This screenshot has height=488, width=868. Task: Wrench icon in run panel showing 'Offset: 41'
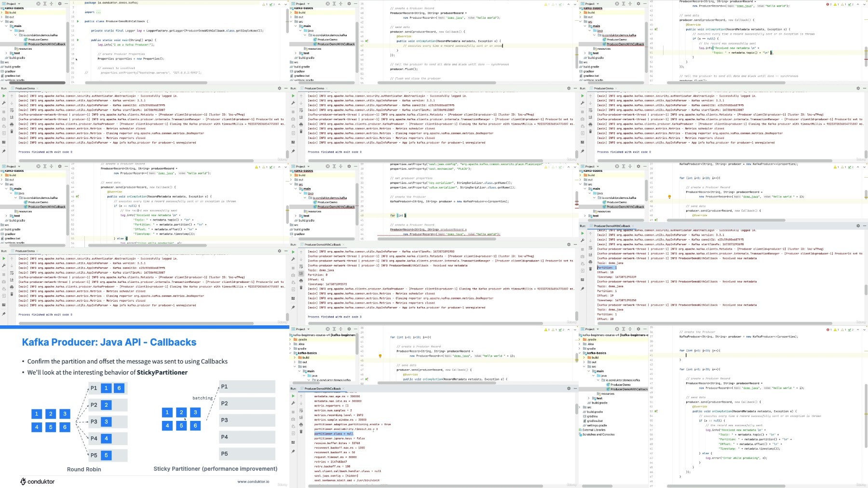click(293, 259)
